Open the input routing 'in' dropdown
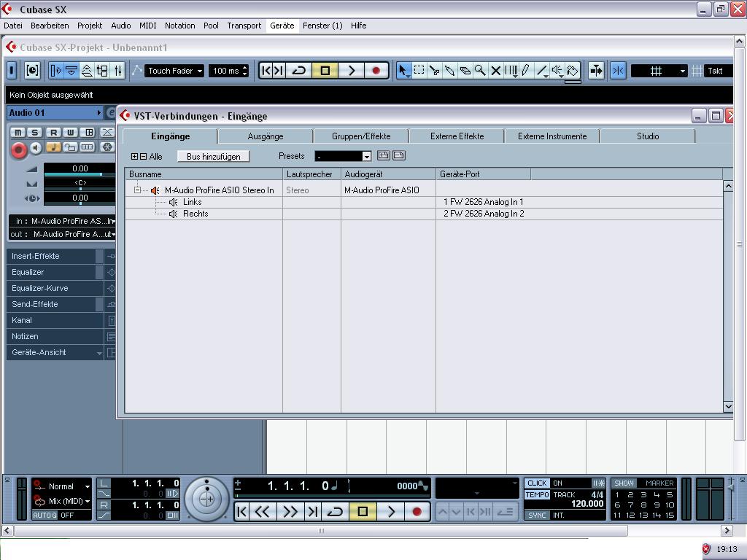 coord(63,221)
